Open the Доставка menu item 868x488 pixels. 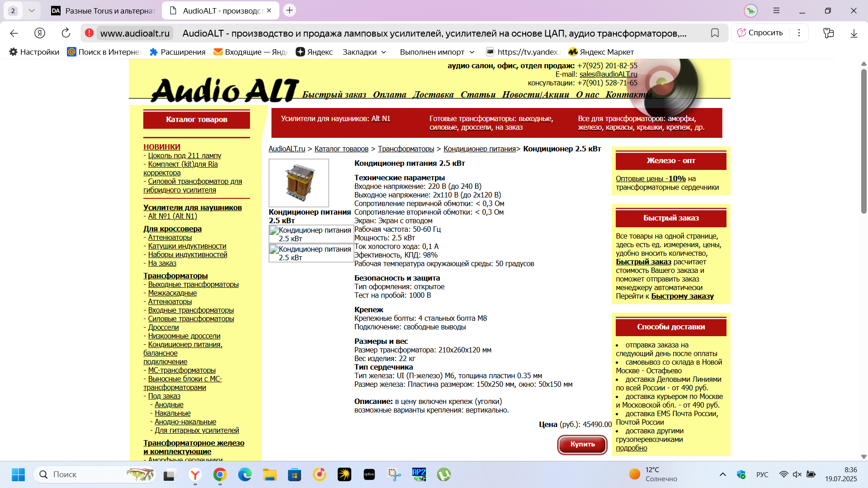(x=433, y=94)
